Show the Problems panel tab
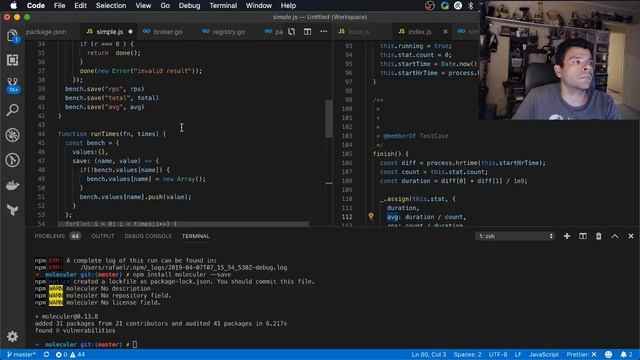Screen dimensions: 640x360 (x=57, y=236)
